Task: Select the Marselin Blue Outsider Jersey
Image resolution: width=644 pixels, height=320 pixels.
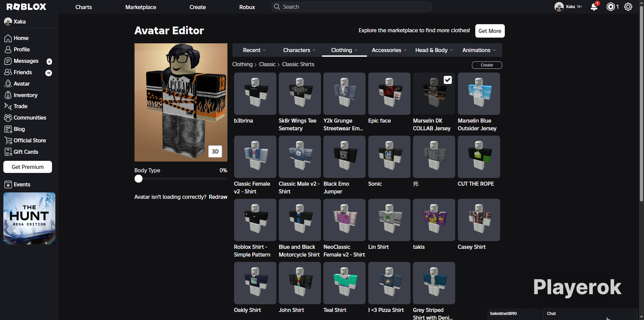Action: pyautogui.click(x=479, y=94)
